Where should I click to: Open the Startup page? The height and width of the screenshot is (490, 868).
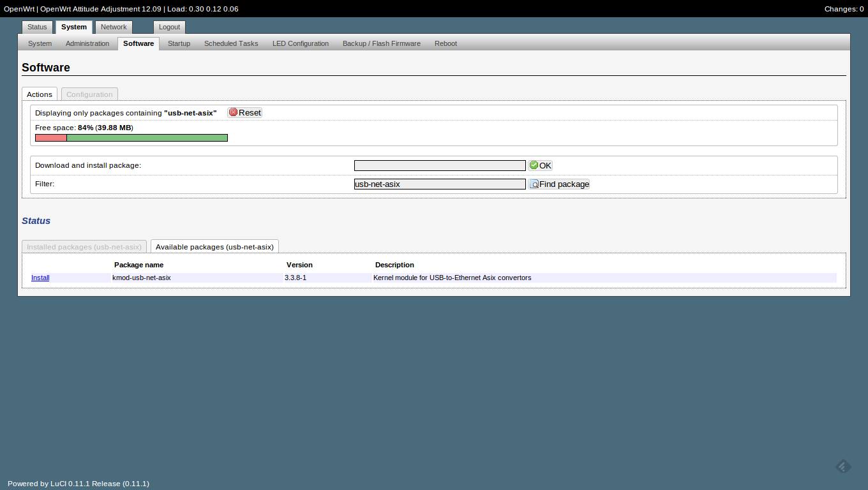pos(179,43)
